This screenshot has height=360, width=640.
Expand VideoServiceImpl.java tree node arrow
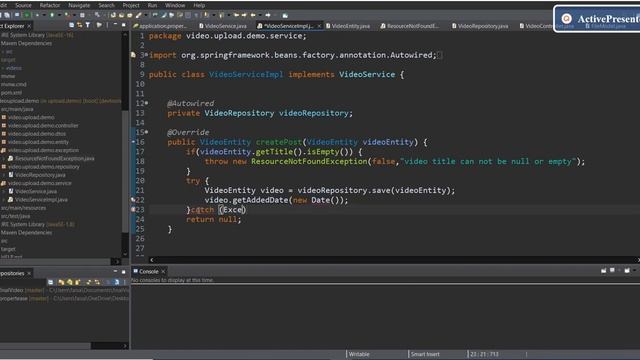pyautogui.click(x=4, y=200)
